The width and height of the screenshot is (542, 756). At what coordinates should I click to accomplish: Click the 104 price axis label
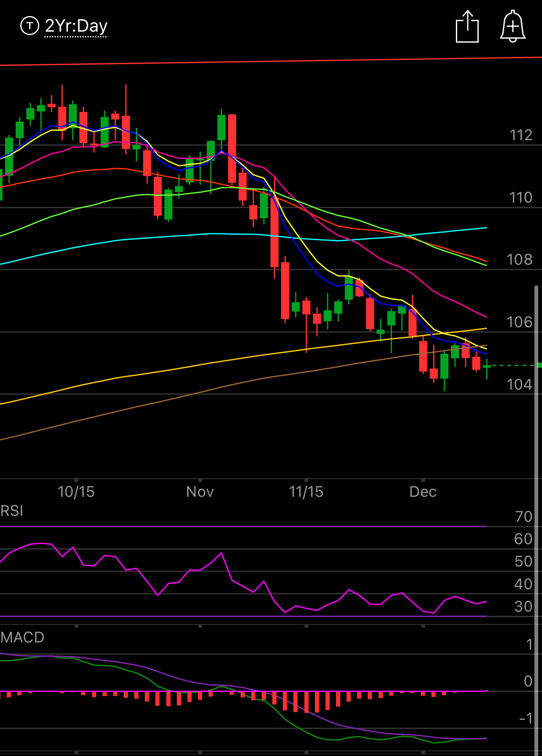click(x=520, y=385)
